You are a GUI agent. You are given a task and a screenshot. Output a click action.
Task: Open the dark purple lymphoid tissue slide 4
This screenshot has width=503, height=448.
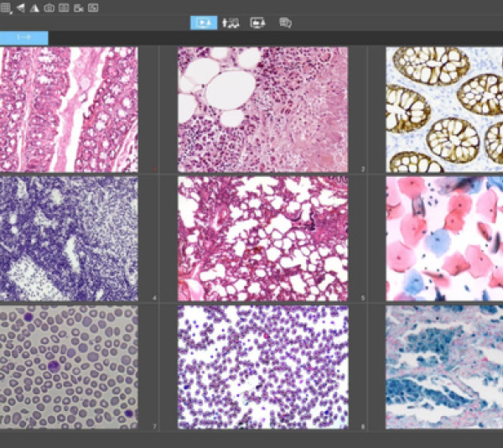tap(69, 238)
